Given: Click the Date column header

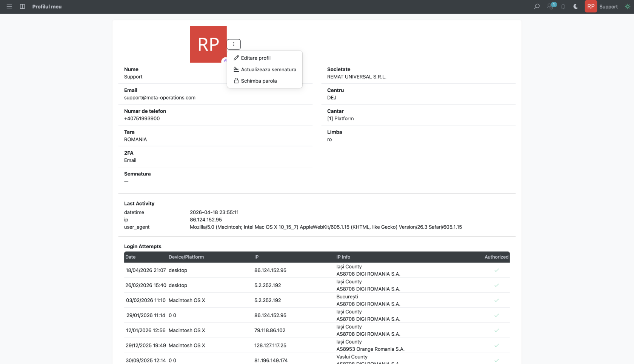Looking at the screenshot, I should pyautogui.click(x=131, y=257).
